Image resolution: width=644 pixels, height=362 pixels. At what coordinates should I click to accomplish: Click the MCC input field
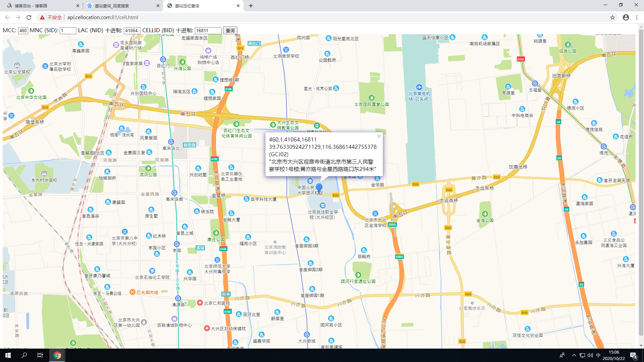[23, 31]
